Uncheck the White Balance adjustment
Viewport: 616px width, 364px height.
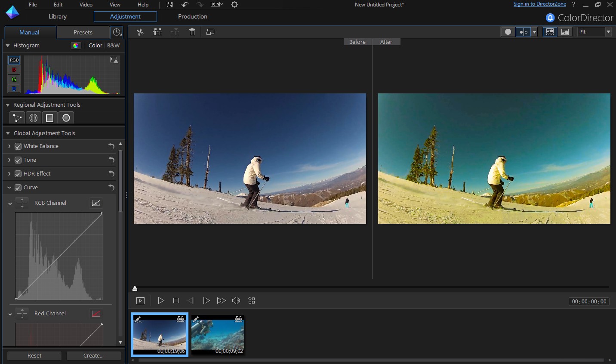(18, 146)
